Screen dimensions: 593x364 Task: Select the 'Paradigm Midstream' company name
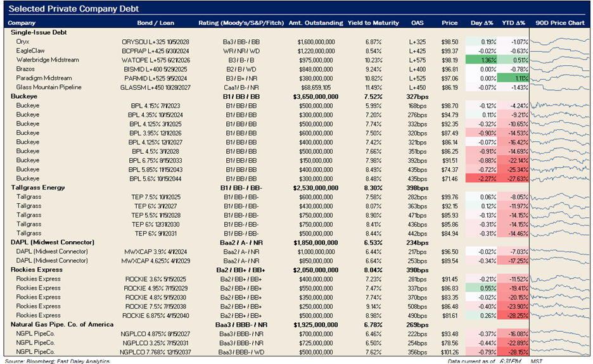click(x=44, y=78)
